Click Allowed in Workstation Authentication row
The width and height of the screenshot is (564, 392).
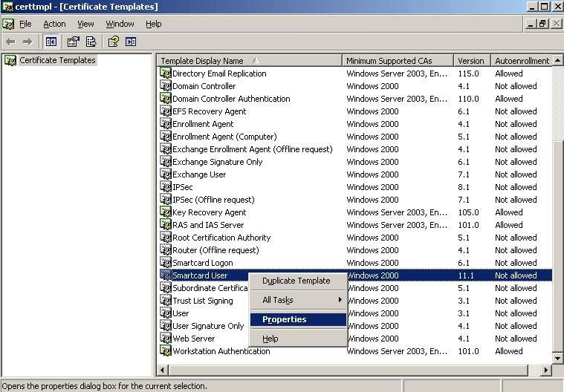coord(508,351)
